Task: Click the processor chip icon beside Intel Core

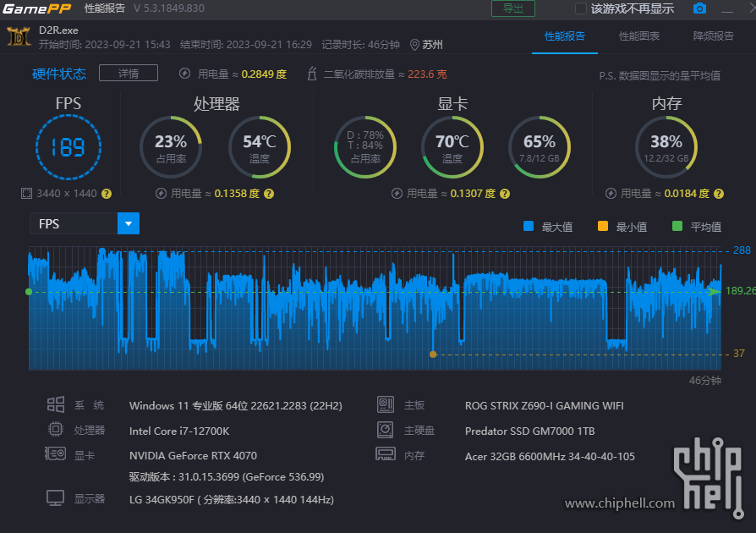Action: coord(56,429)
